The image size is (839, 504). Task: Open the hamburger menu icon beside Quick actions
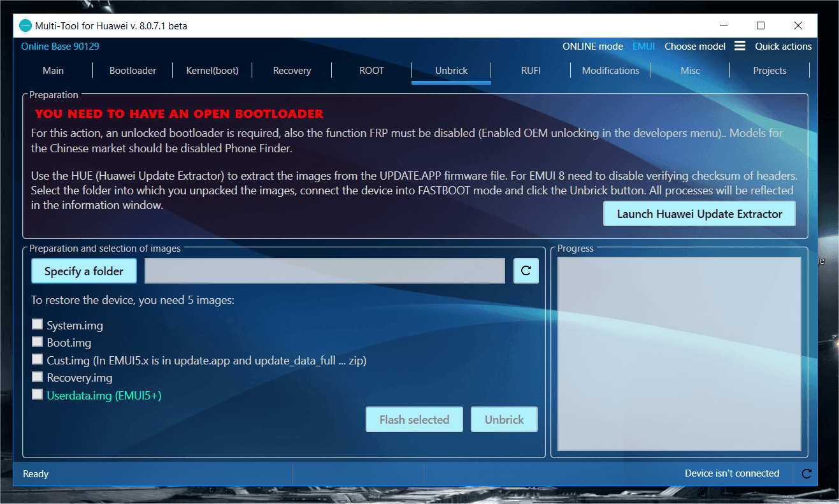(x=740, y=46)
